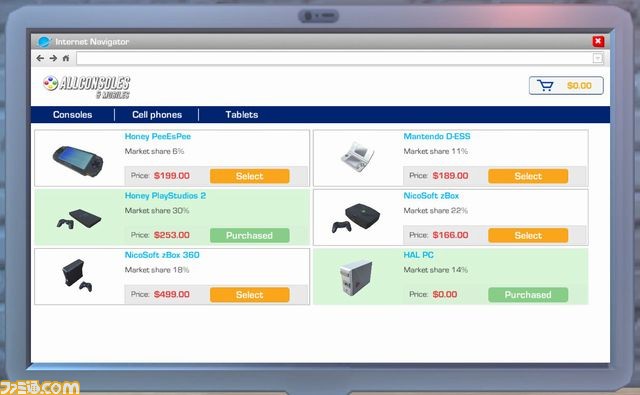Click the AllConsoles site logo
The width and height of the screenshot is (640, 395).
click(x=87, y=87)
